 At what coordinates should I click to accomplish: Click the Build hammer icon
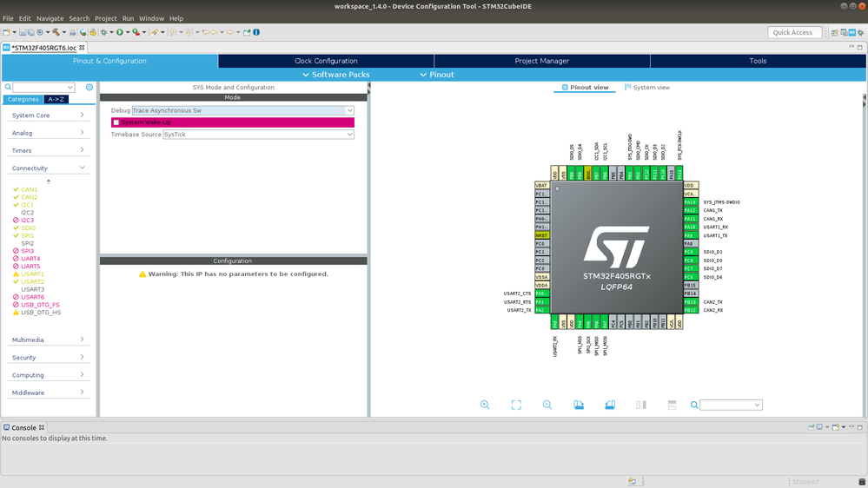tap(56, 32)
